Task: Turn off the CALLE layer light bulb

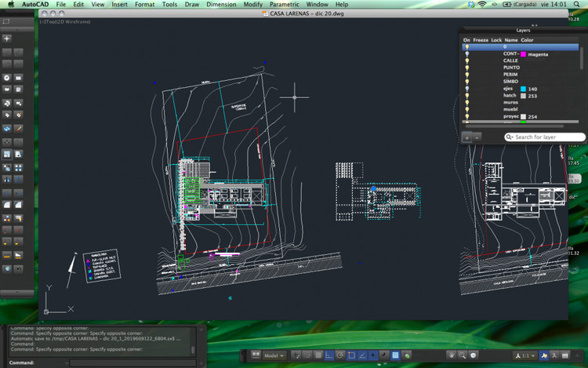Action: click(x=466, y=60)
